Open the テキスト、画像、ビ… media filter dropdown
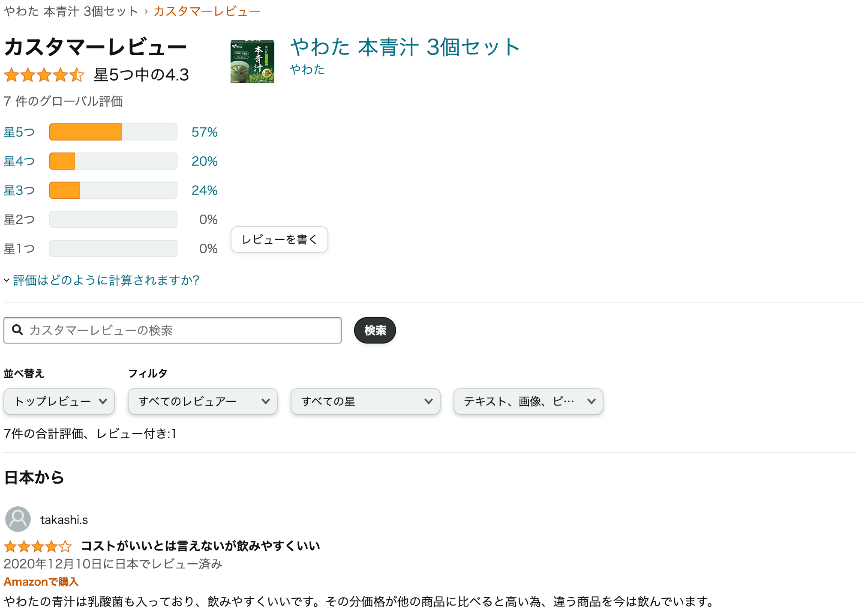 coord(529,401)
